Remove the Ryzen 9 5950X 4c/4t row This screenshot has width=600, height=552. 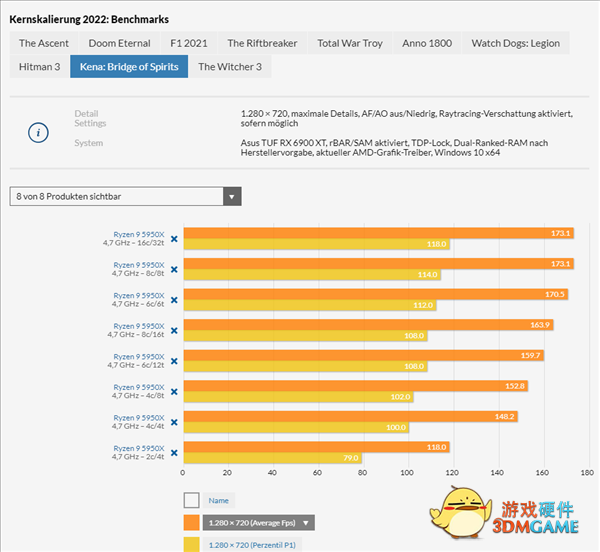click(x=174, y=422)
